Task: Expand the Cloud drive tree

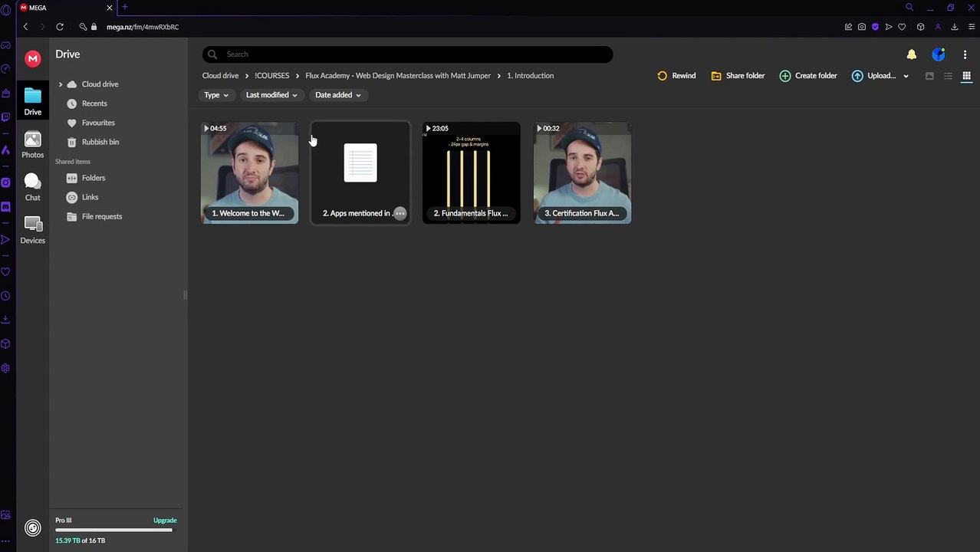Action: coord(61,84)
